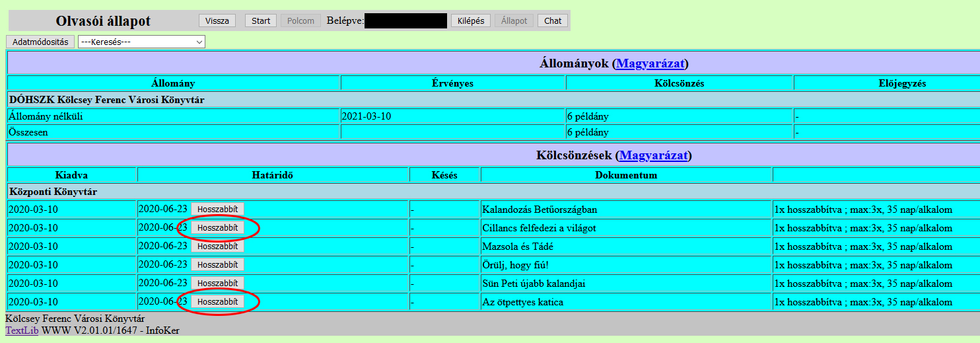Click the Kilépés logout button
980x343 pixels.
(471, 20)
